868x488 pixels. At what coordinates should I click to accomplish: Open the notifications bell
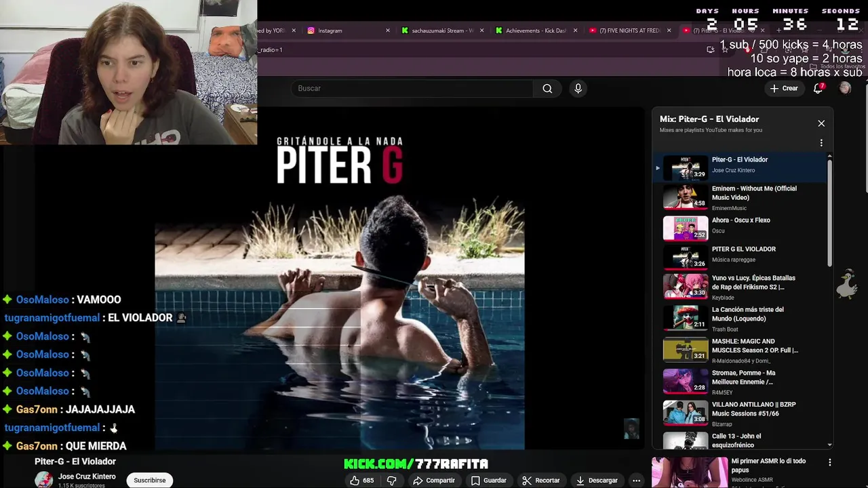pyautogui.click(x=818, y=88)
